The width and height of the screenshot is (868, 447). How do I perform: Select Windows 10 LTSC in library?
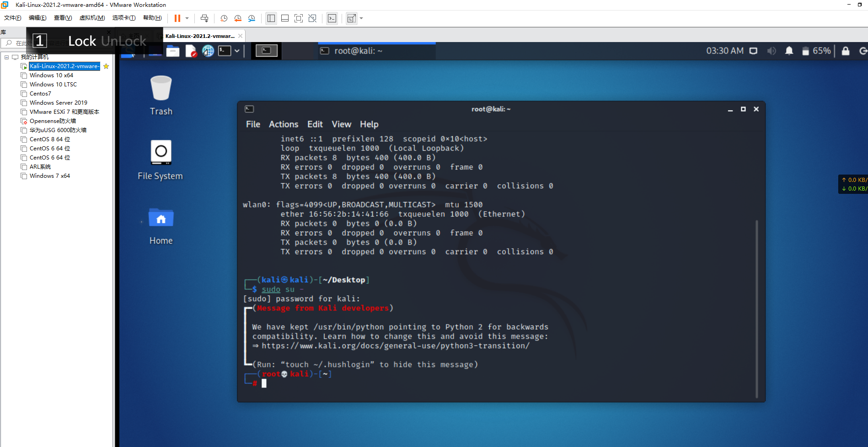tap(53, 85)
